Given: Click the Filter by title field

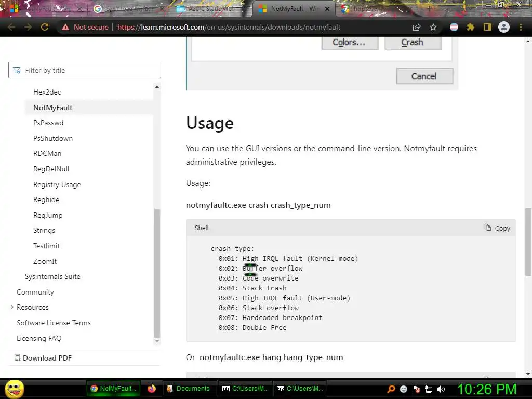Looking at the screenshot, I should 85,70.
